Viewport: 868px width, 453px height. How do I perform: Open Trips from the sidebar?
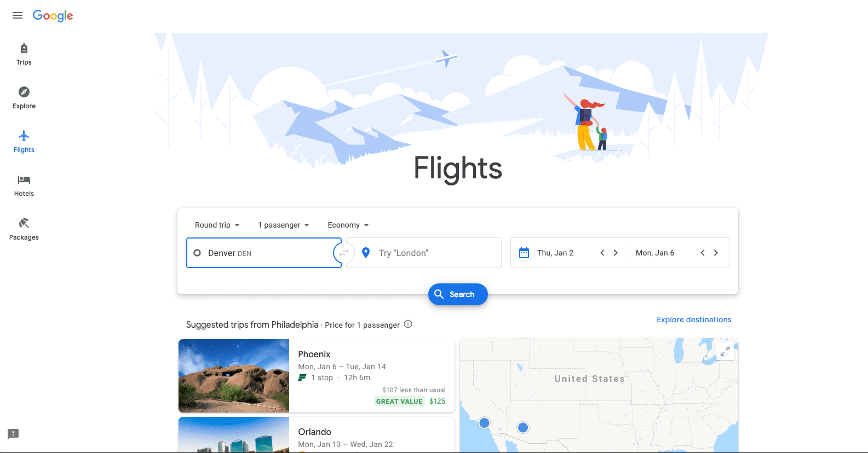(24, 55)
